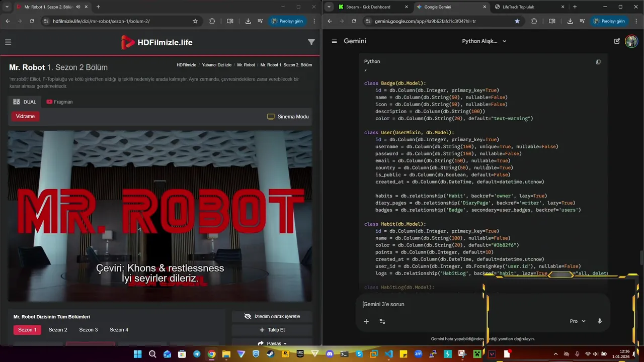Click the plus attach button in Gemini prompt

(x=366, y=321)
